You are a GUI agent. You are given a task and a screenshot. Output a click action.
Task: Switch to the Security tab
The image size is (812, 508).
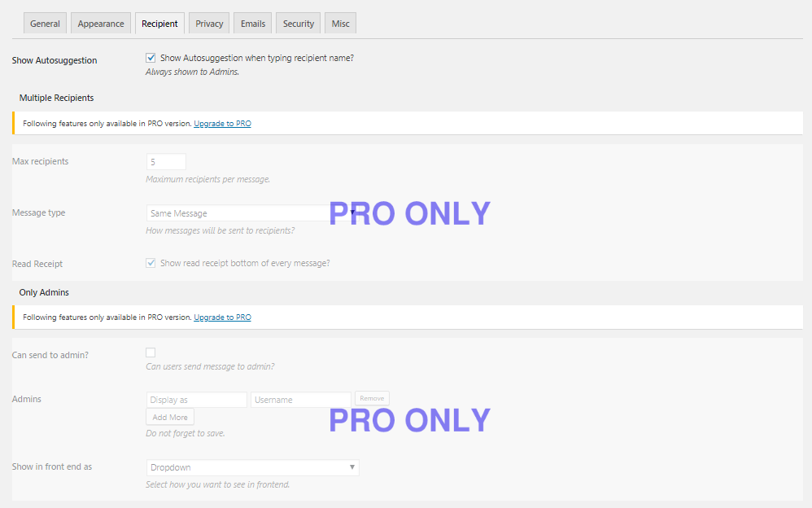[x=299, y=24]
